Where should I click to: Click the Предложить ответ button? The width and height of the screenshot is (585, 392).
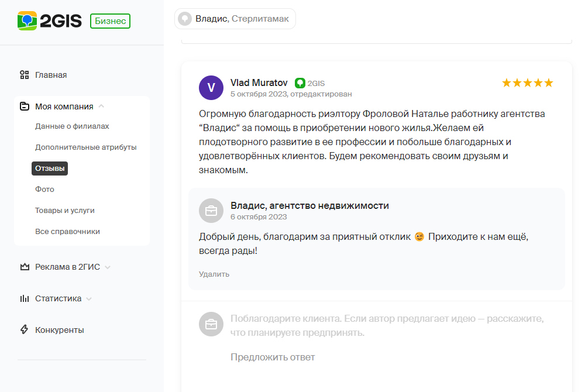273,357
